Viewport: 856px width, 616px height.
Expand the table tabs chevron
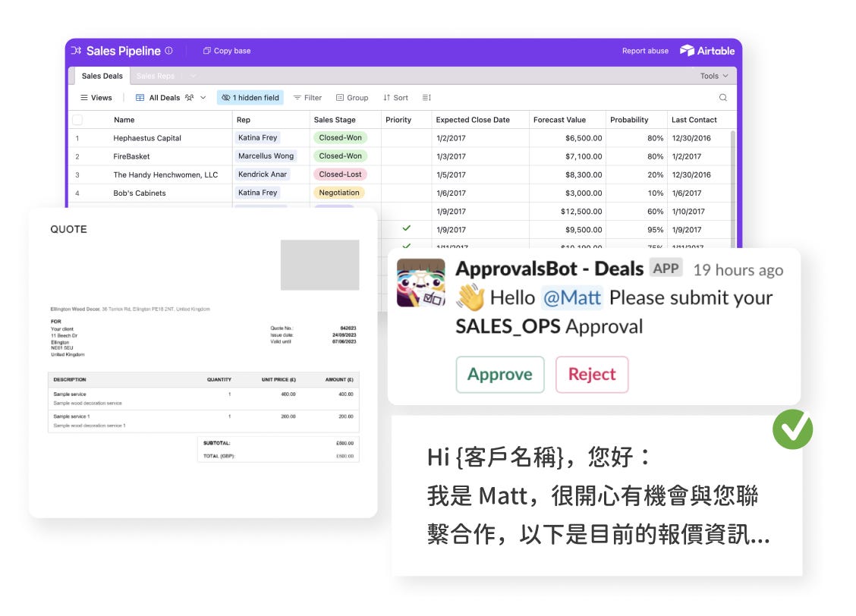click(194, 76)
